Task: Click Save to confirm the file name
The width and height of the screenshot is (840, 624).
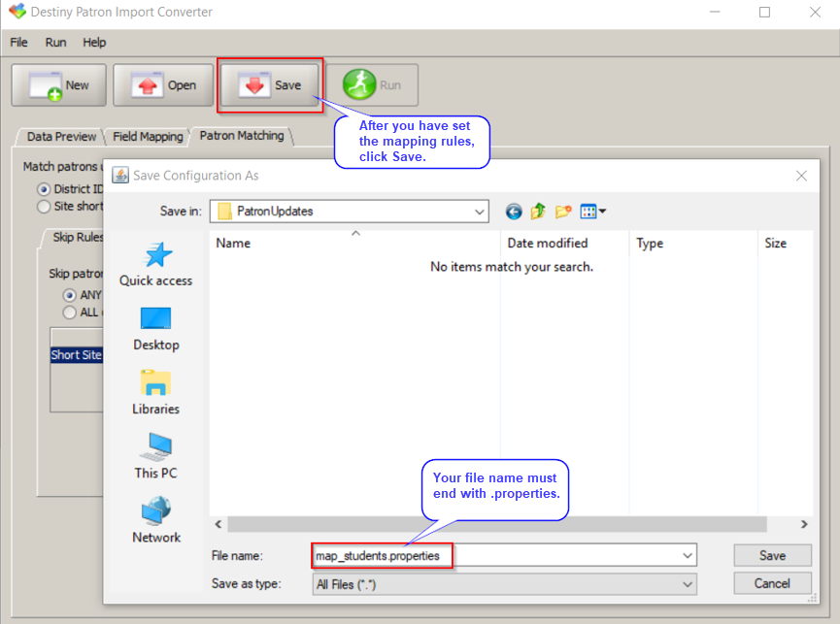Action: (x=772, y=555)
